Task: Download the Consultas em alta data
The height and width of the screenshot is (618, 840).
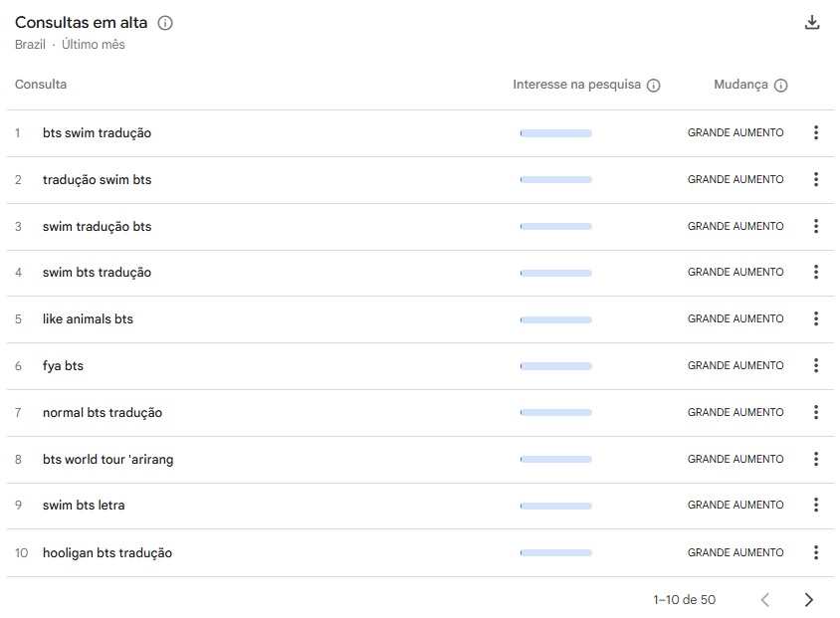Action: point(811,23)
